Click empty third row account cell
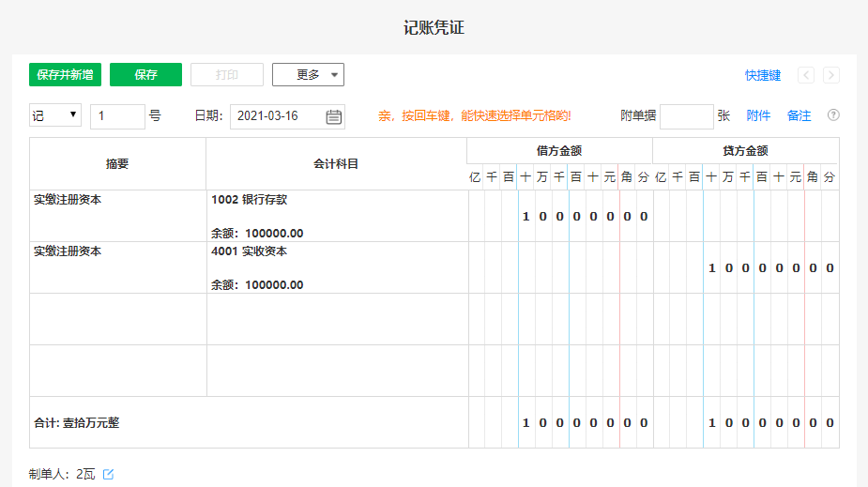The width and height of the screenshot is (868, 487). tap(338, 319)
